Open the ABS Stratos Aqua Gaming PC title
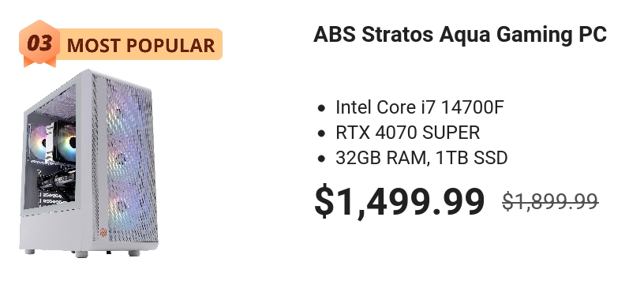Viewport: 644px width, 292px height. [460, 35]
